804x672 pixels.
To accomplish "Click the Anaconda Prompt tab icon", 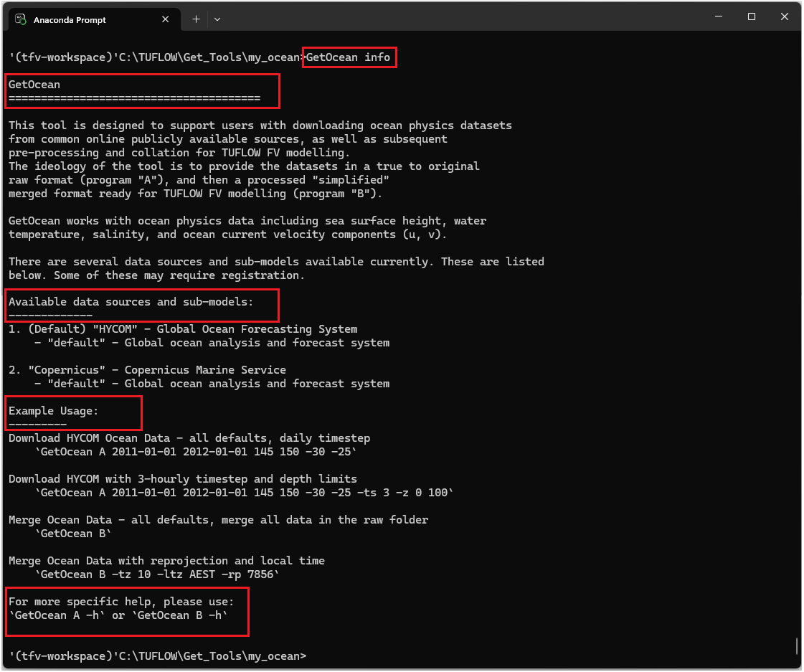I will pos(21,19).
